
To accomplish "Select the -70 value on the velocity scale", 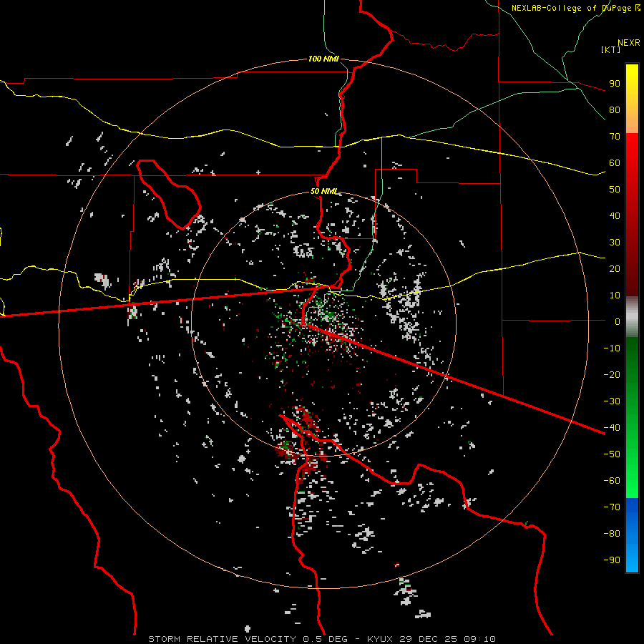I will click(x=612, y=507).
